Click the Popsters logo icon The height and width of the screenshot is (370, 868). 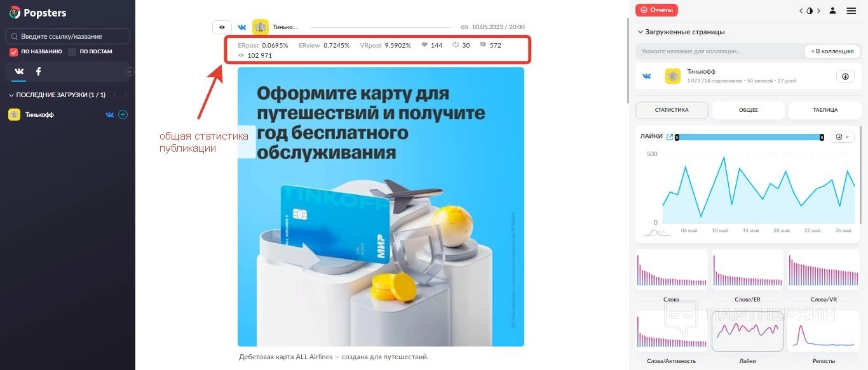point(15,13)
